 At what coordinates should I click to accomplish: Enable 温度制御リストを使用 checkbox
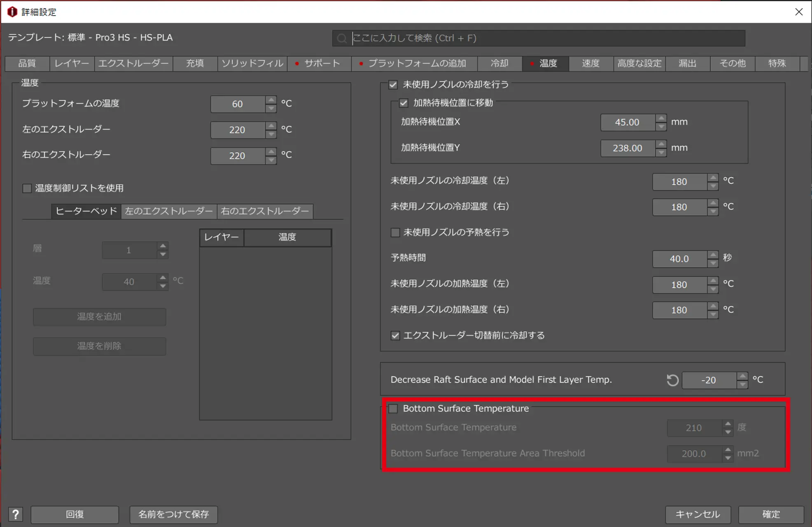point(27,188)
